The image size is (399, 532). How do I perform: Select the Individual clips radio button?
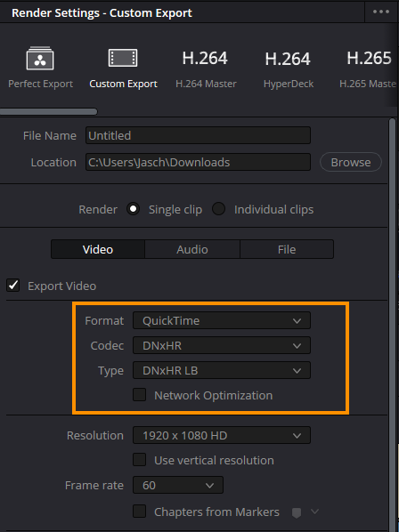pyautogui.click(x=218, y=209)
